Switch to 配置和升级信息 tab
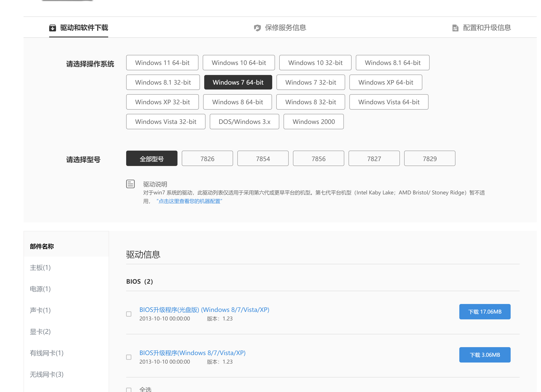541x392 pixels. (487, 28)
